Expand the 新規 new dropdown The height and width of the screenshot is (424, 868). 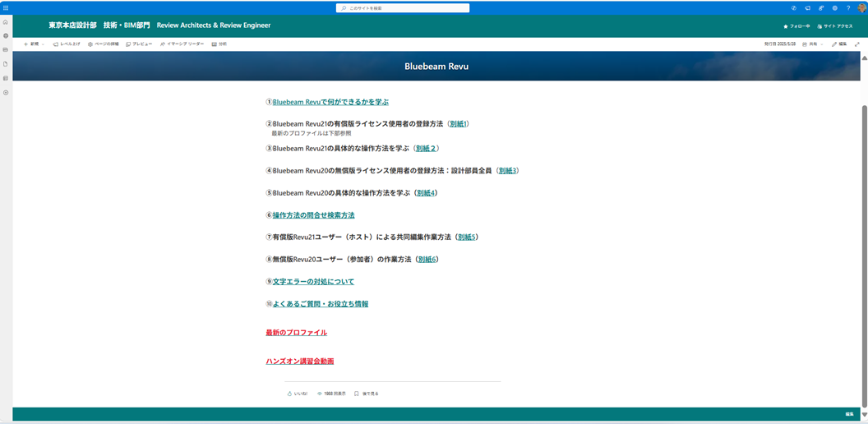34,44
